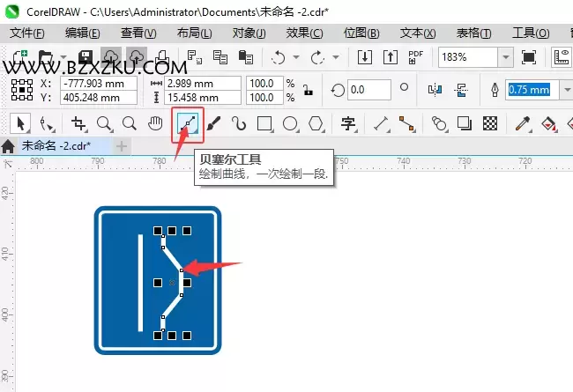Open the zoom level dropdown
This screenshot has width=573, height=392.
[x=506, y=57]
